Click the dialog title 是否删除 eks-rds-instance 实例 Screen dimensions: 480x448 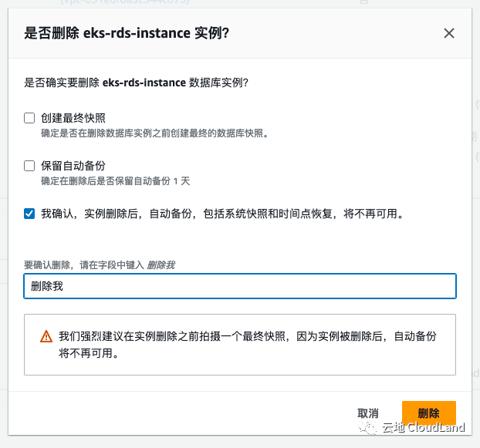pos(127,32)
